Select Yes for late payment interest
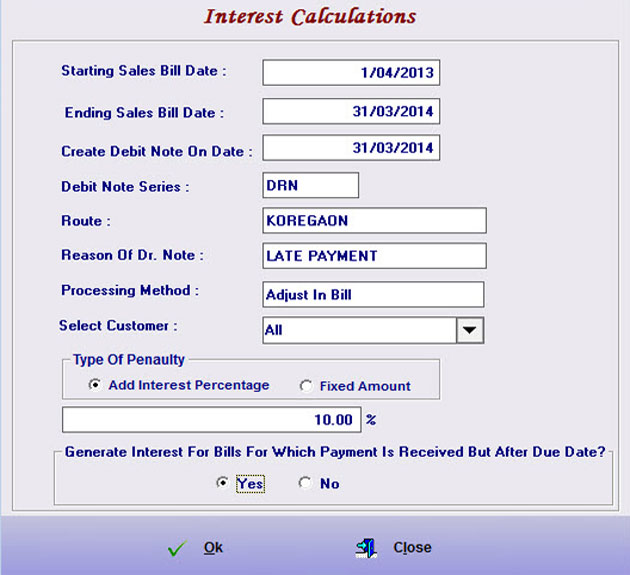Image resolution: width=630 pixels, height=575 pixels. point(222,483)
